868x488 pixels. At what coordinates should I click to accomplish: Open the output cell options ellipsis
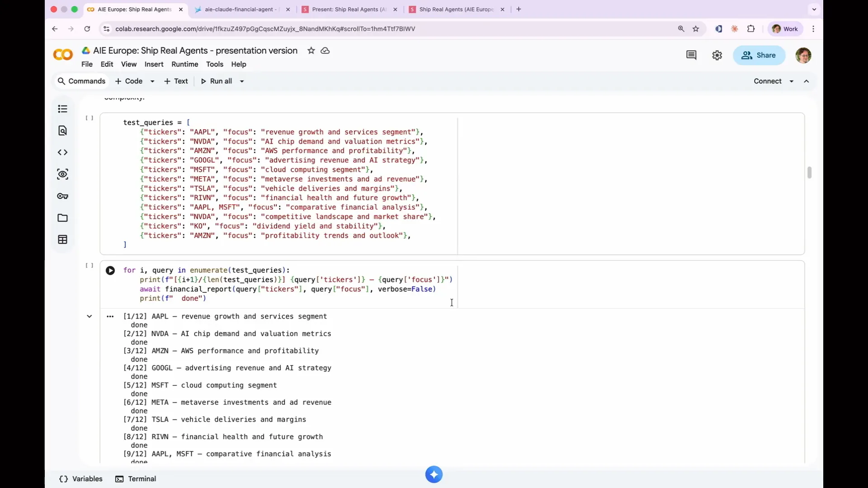110,317
